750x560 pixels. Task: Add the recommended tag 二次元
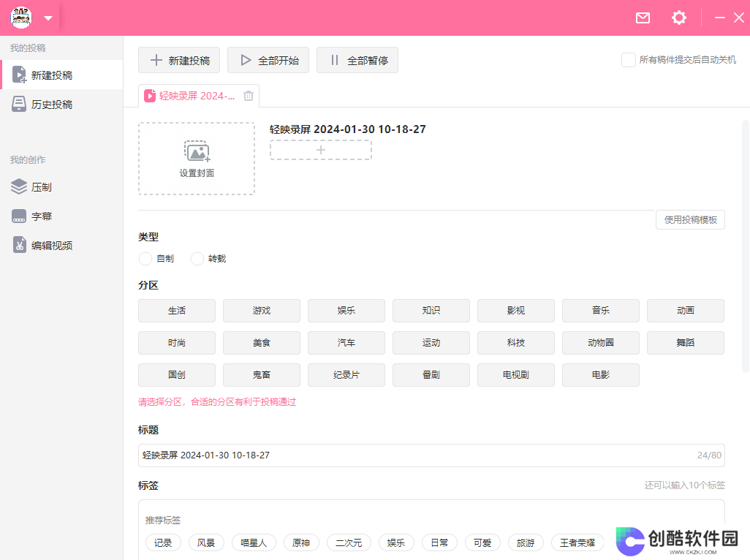pyautogui.click(x=349, y=542)
